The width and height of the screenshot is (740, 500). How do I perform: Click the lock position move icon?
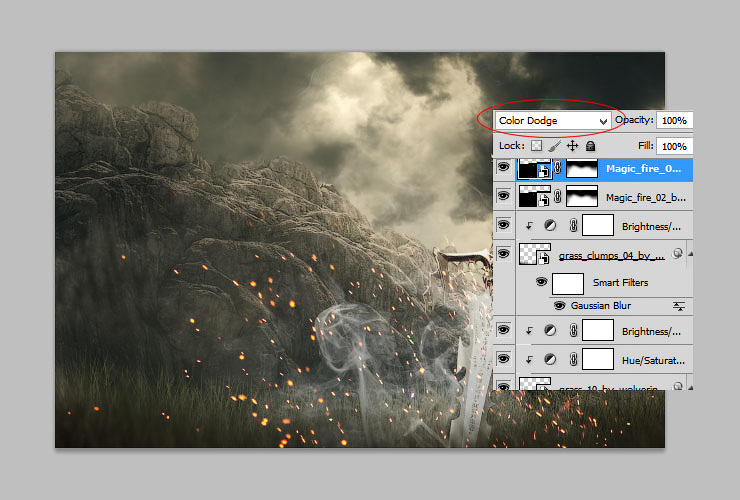pos(572,146)
